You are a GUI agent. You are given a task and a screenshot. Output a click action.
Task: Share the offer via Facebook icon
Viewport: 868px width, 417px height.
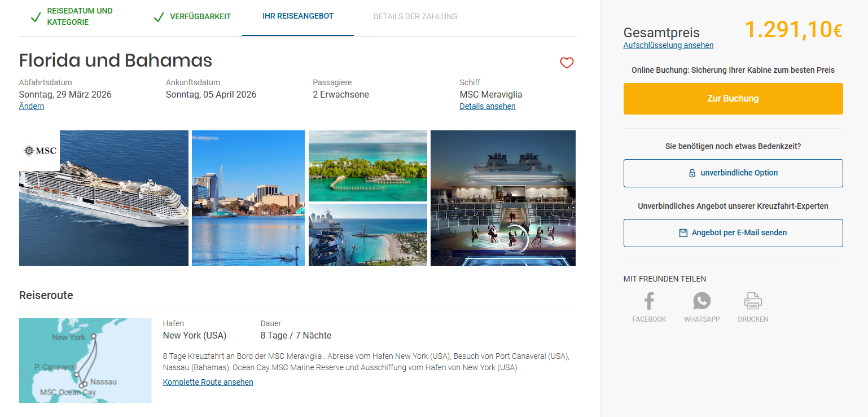[x=649, y=301]
